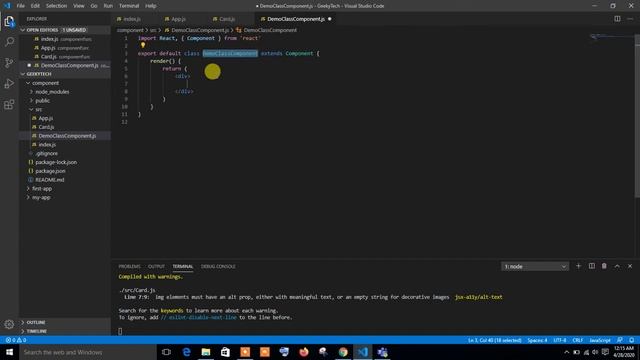Viewport: 640px width, 360px height.
Task: Open notifications bell in status bar
Action: (631, 340)
